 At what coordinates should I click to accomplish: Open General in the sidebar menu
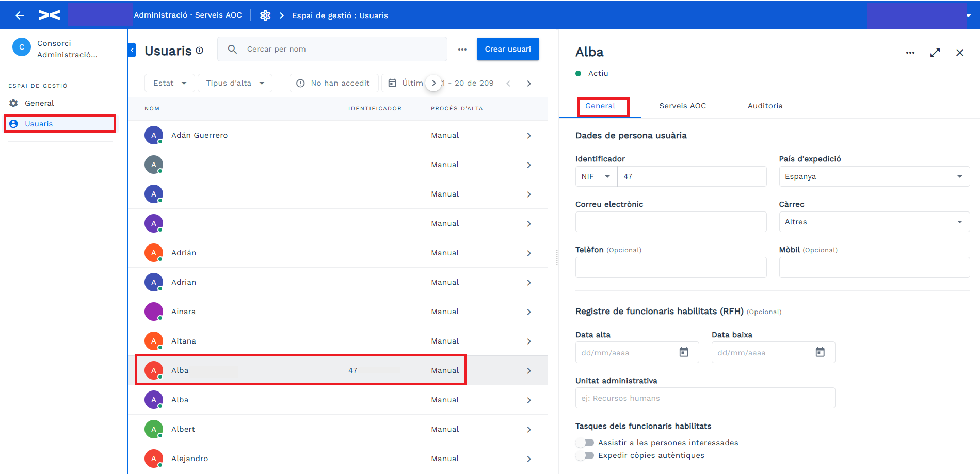pos(39,103)
